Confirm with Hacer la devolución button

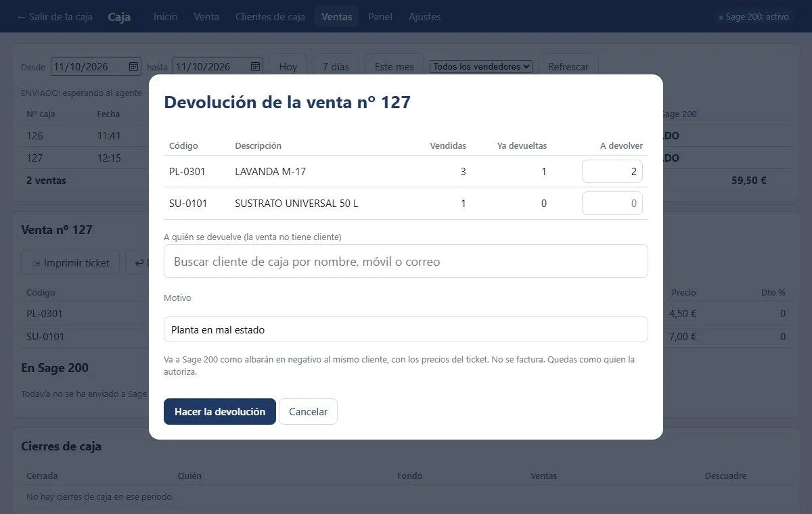point(220,411)
